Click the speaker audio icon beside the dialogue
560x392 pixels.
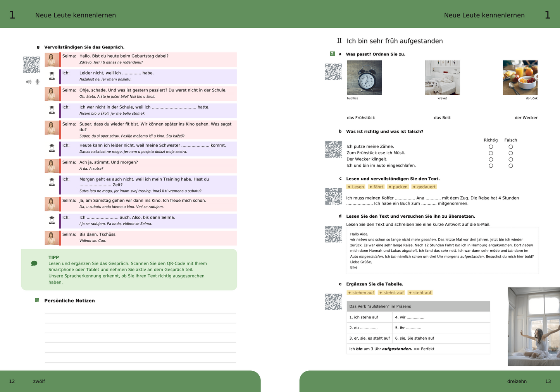point(29,82)
